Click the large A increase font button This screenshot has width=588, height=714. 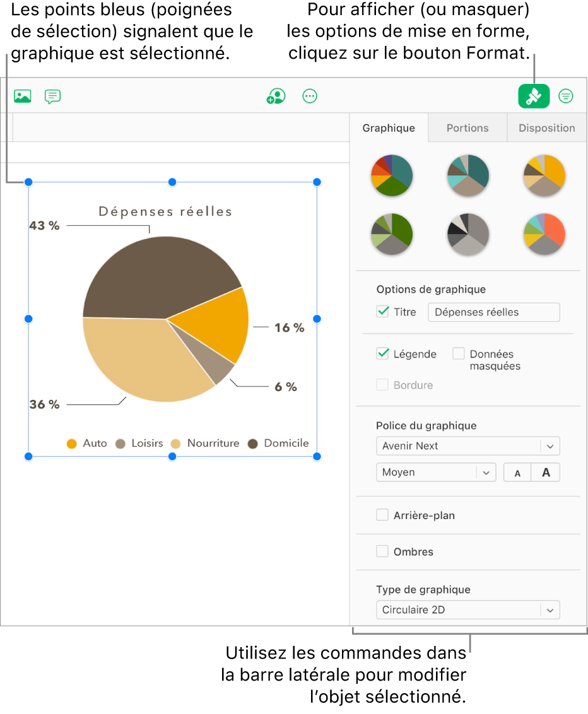pyautogui.click(x=546, y=472)
